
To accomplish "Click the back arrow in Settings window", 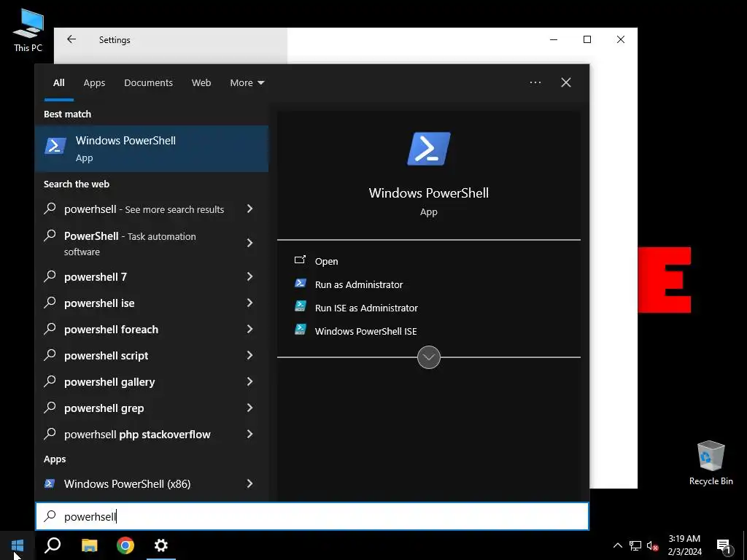I will coord(71,39).
